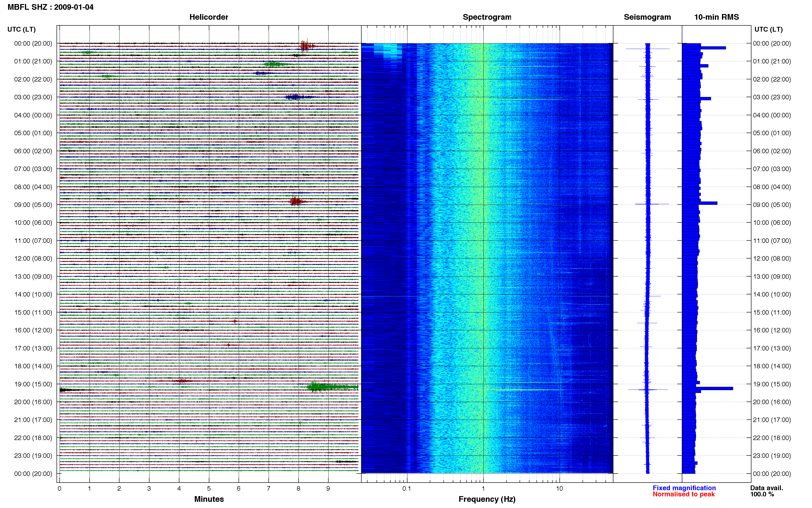Screen dimensions: 812x508
Task: Click the tallest RMS bar just after 19:00
Action: [x=707, y=388]
